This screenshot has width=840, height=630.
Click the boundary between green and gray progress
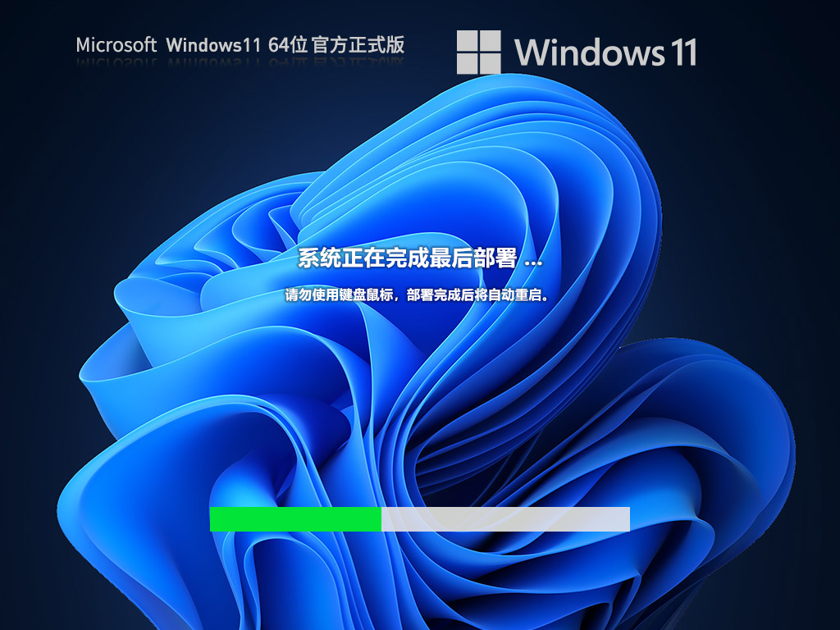pos(381,519)
